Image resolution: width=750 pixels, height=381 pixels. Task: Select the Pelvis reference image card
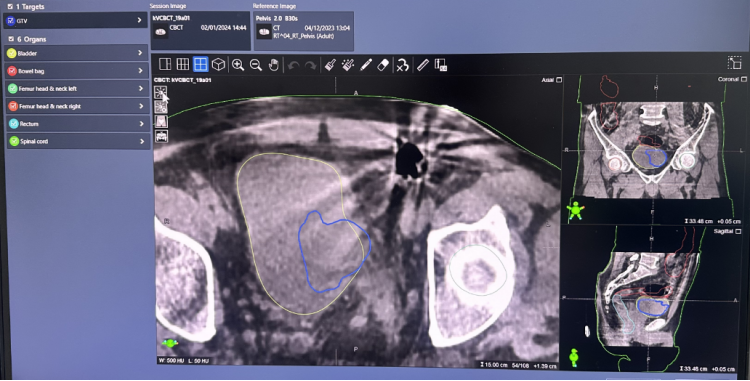click(304, 31)
